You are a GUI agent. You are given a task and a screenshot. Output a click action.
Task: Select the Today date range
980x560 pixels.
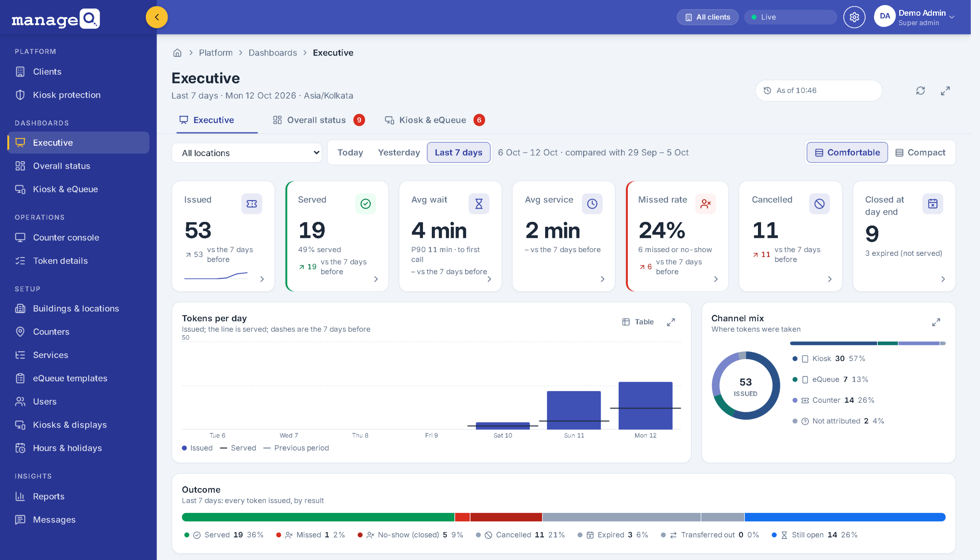click(x=350, y=153)
